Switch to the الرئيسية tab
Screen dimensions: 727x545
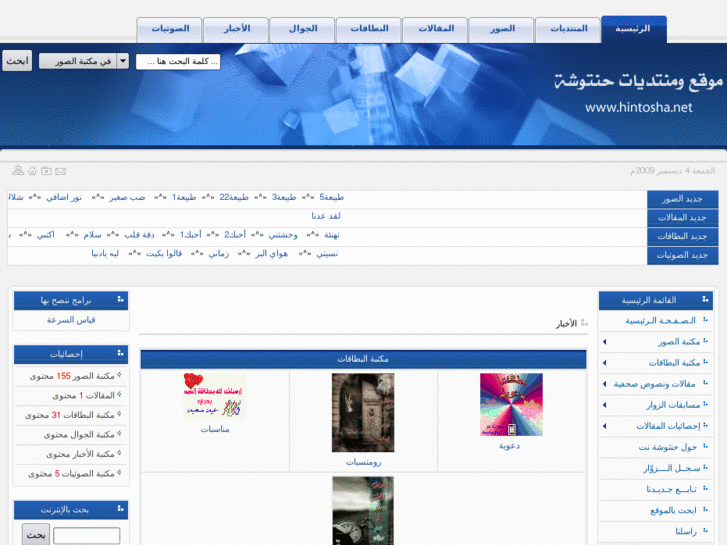tap(634, 29)
